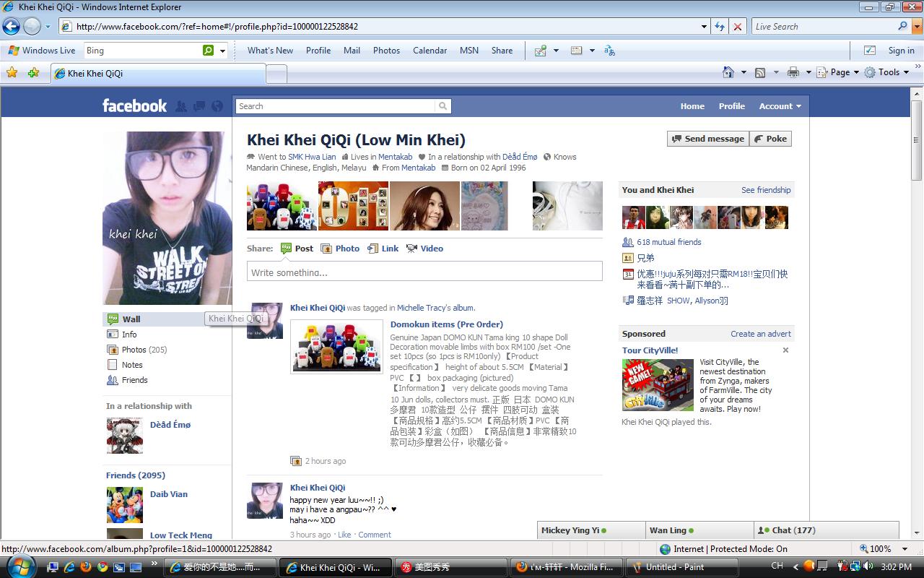The image size is (924, 578).
Task: Click Create an advert link
Action: point(761,334)
